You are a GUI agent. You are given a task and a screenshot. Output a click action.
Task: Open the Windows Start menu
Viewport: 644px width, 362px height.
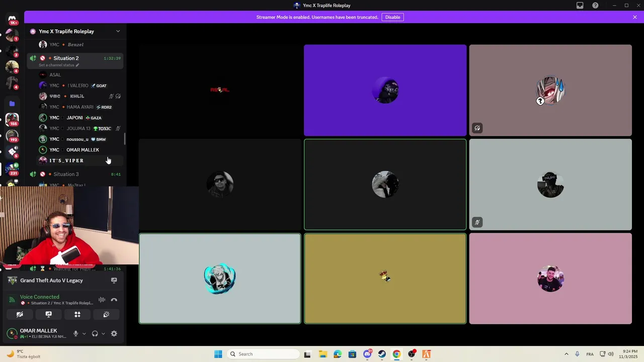pyautogui.click(x=218, y=354)
